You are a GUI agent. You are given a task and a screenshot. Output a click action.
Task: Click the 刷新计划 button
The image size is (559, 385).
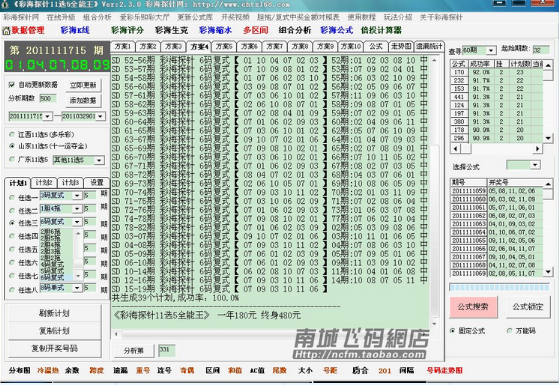54,313
